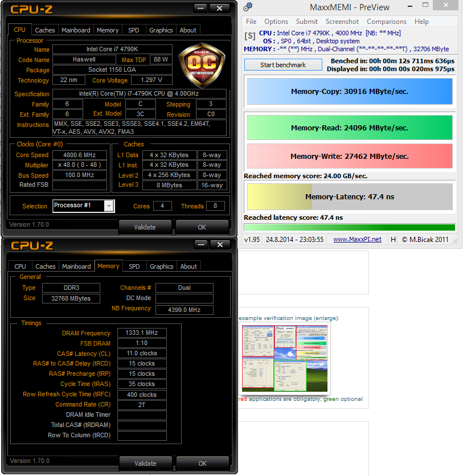Open the www.MaxxPI.net link

(357, 239)
